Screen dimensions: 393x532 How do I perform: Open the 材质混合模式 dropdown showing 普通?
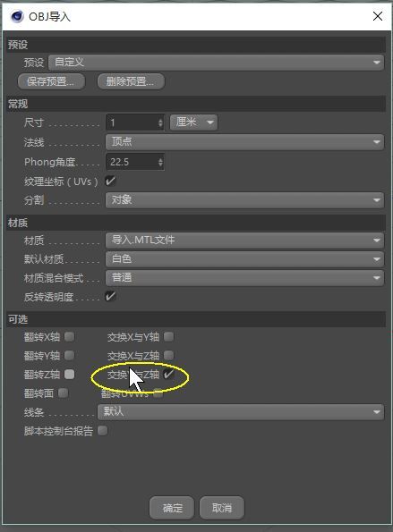[x=244, y=278]
